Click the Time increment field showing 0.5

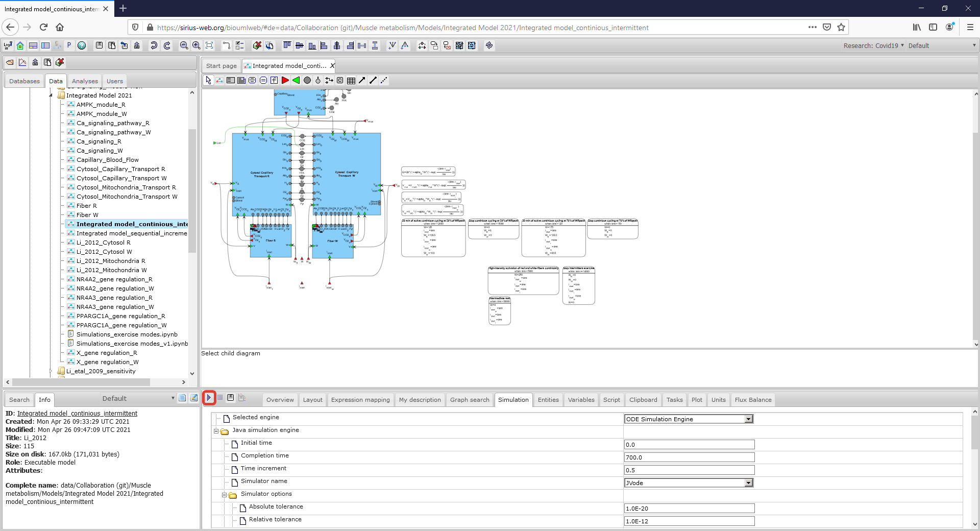[x=689, y=470]
